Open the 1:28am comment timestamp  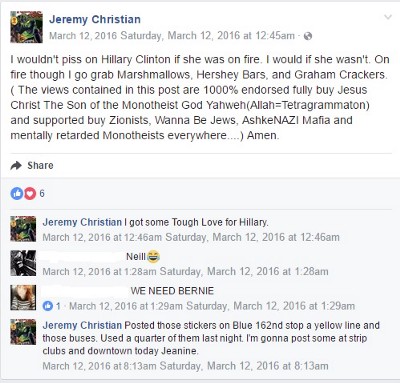pyautogui.click(x=185, y=271)
